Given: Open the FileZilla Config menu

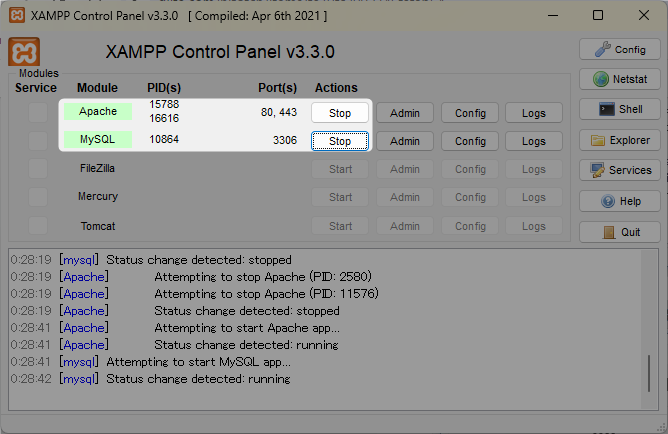Looking at the screenshot, I should point(470,169).
